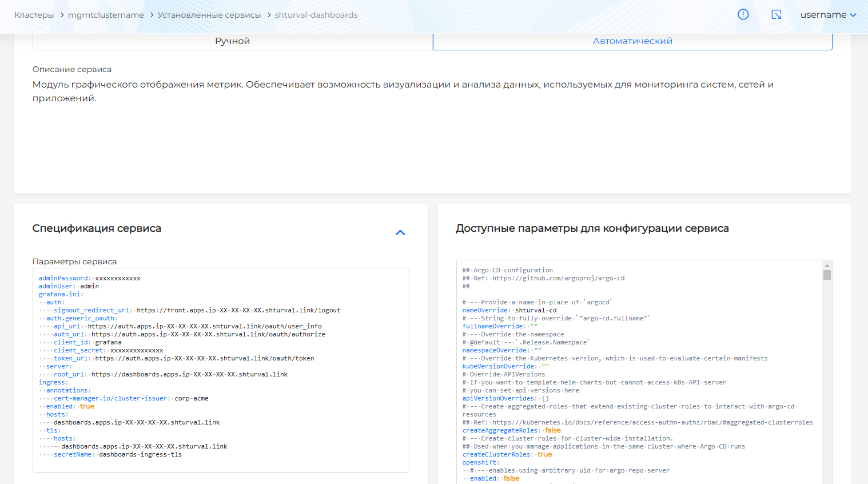Image resolution: width=868 pixels, height=484 pixels.
Task: Click the nameOverride: shturval-cd line
Action: point(509,310)
